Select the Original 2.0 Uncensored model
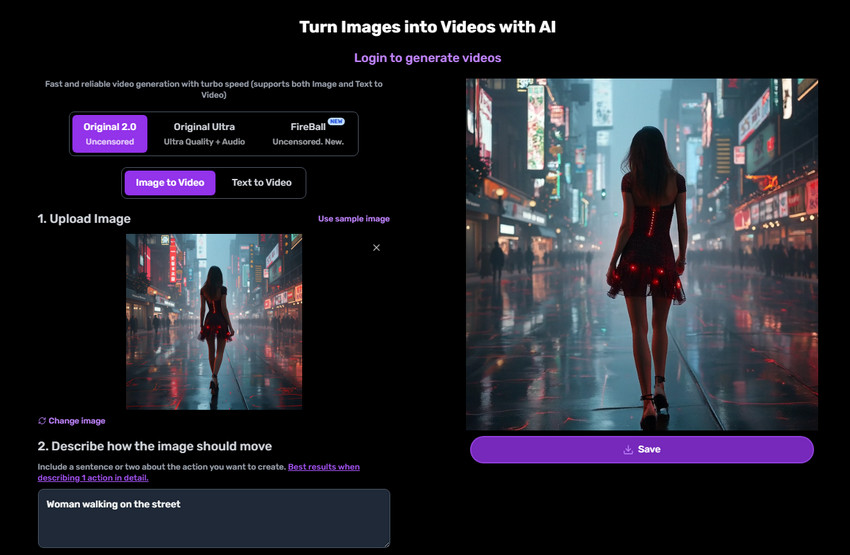Image resolution: width=850 pixels, height=555 pixels. (x=110, y=134)
